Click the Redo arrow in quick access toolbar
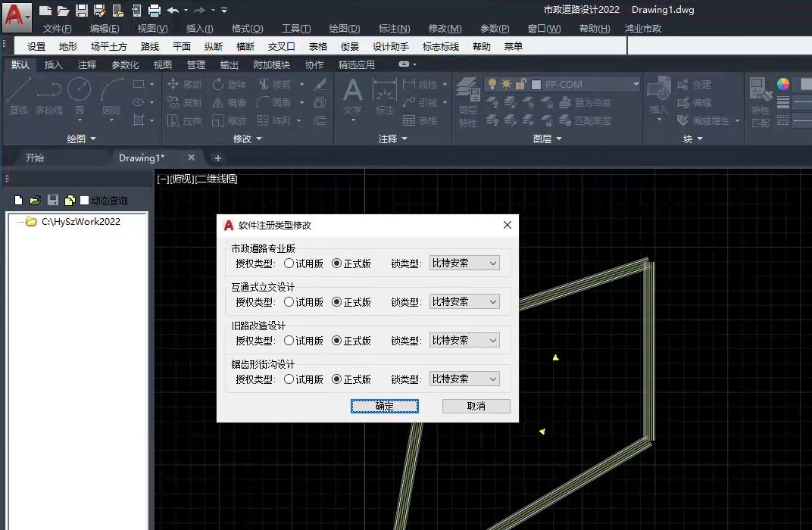This screenshot has height=530, width=812. click(200, 10)
